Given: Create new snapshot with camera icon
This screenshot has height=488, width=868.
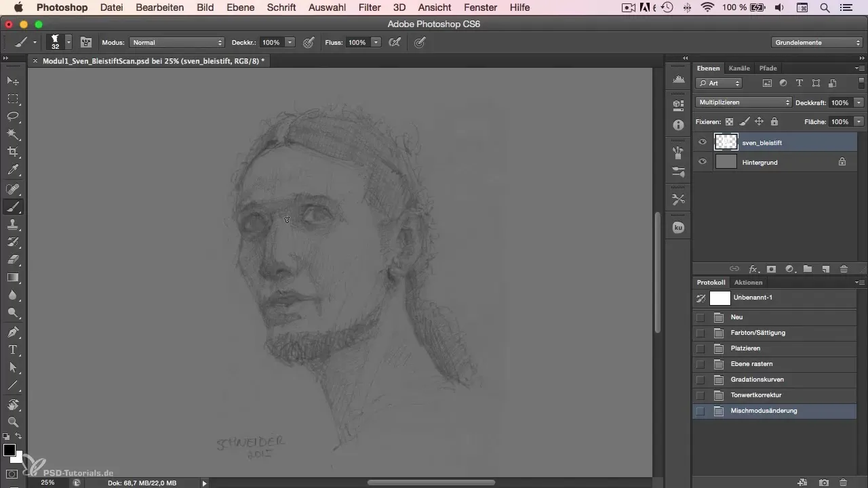Looking at the screenshot, I should click(823, 483).
